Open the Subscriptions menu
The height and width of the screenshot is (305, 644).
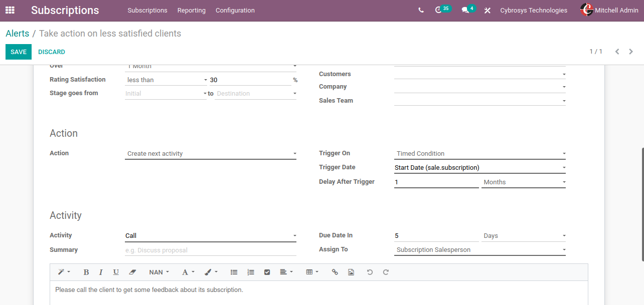click(x=147, y=10)
